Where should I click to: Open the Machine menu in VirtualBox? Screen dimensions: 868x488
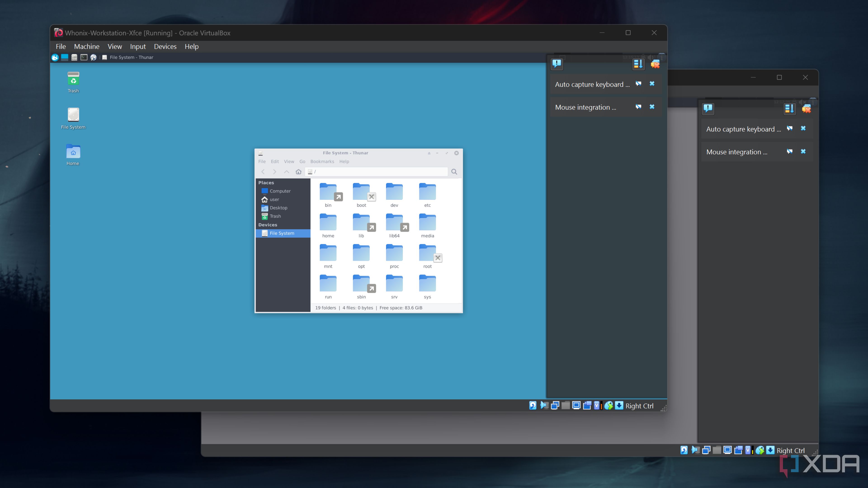pos(87,47)
